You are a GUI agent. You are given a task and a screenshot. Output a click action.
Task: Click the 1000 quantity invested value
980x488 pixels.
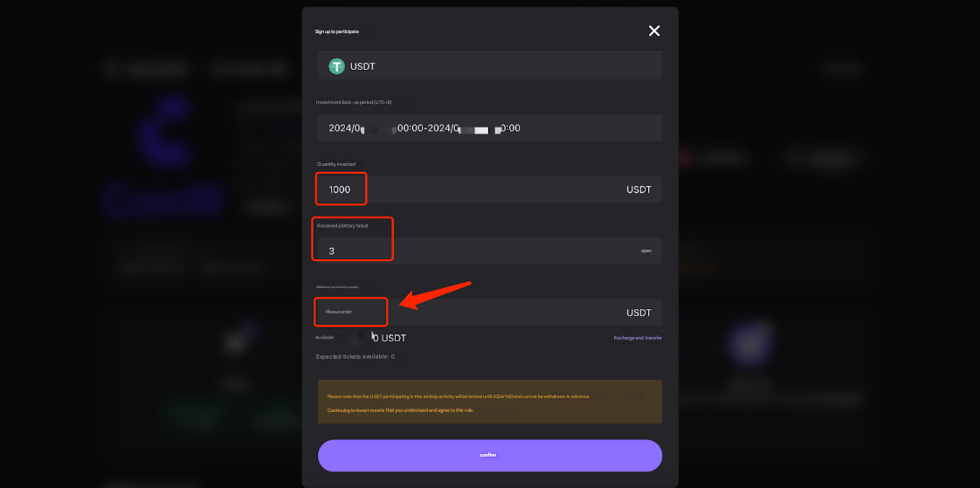(340, 189)
